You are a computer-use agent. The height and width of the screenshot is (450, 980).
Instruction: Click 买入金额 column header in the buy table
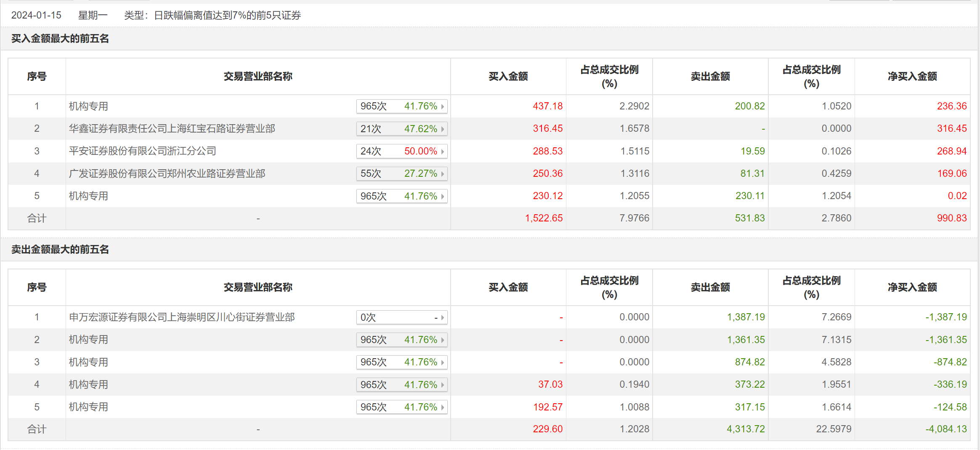pyautogui.click(x=508, y=76)
